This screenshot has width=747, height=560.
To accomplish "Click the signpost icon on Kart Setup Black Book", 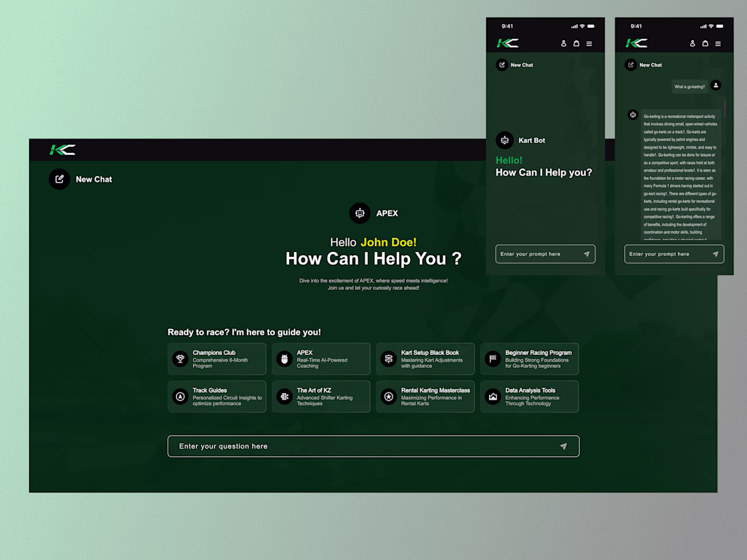I will pos(388,358).
